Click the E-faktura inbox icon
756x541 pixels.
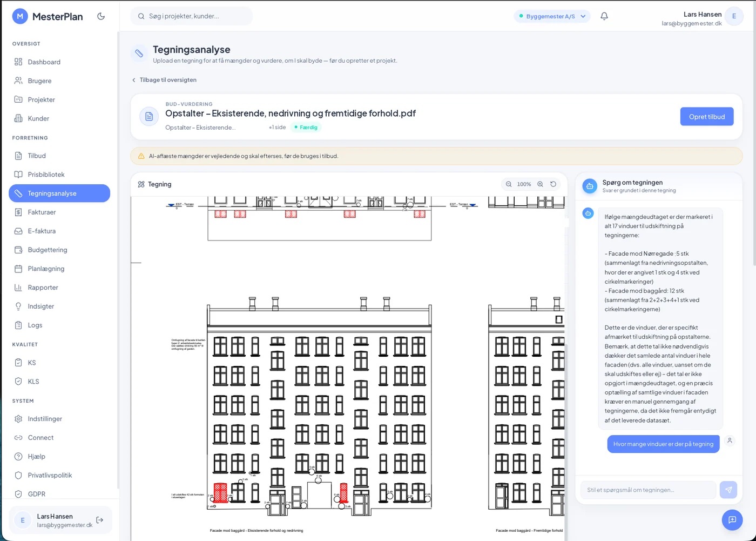click(x=18, y=231)
